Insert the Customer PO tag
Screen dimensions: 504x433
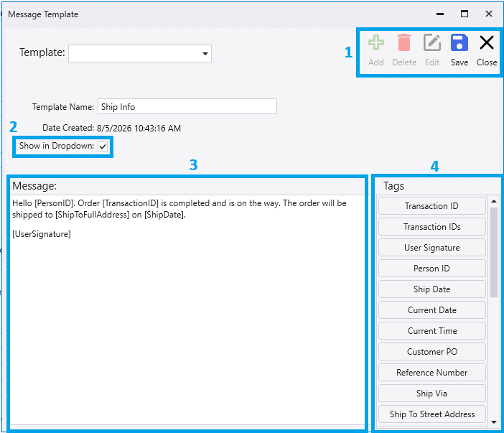(431, 352)
